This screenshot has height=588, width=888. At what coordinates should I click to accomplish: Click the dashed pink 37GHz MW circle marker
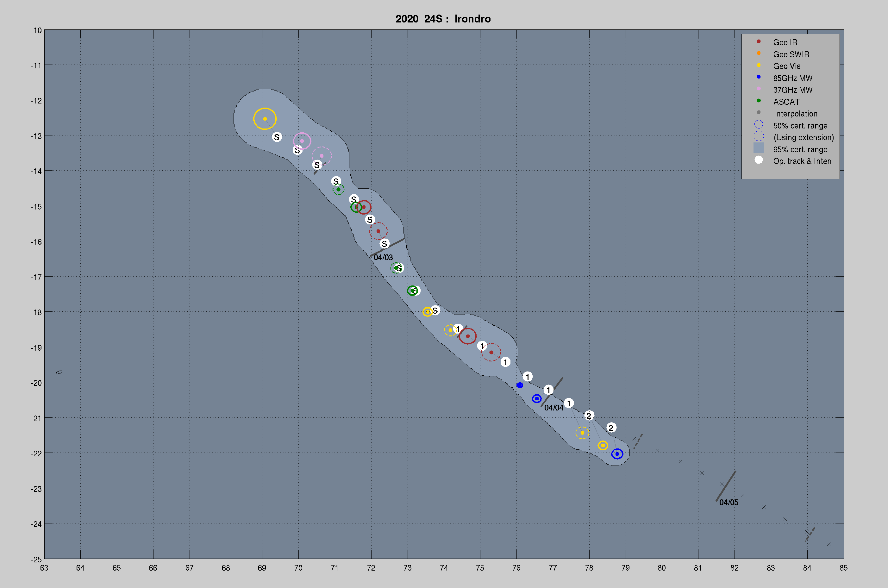tap(322, 156)
